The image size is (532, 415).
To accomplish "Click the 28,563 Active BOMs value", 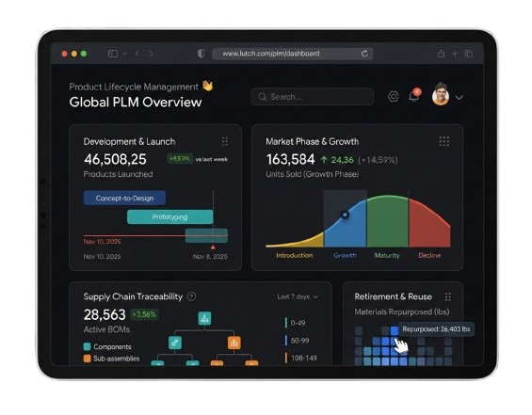I will point(105,314).
